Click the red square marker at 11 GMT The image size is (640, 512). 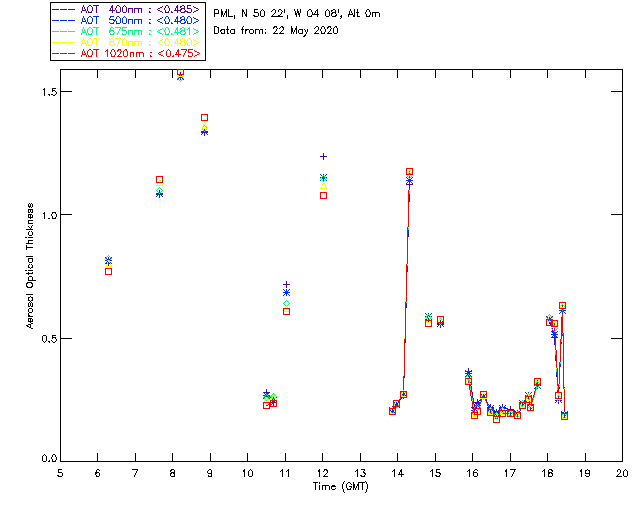point(287,312)
